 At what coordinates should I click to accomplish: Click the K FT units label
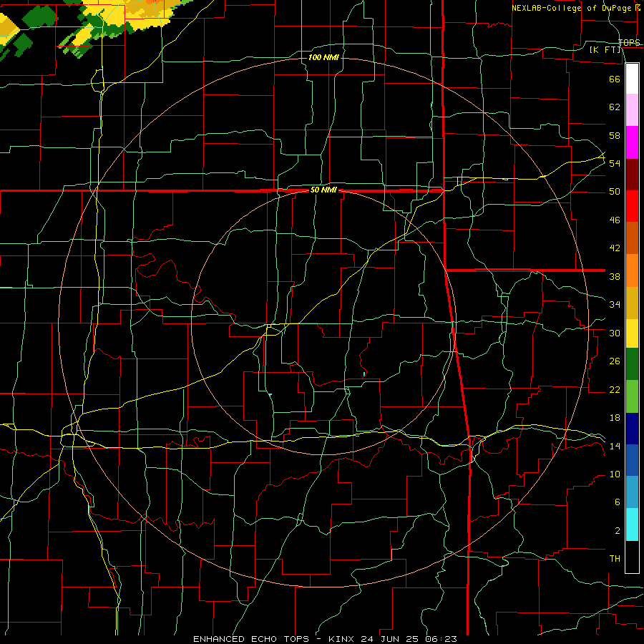(x=605, y=50)
